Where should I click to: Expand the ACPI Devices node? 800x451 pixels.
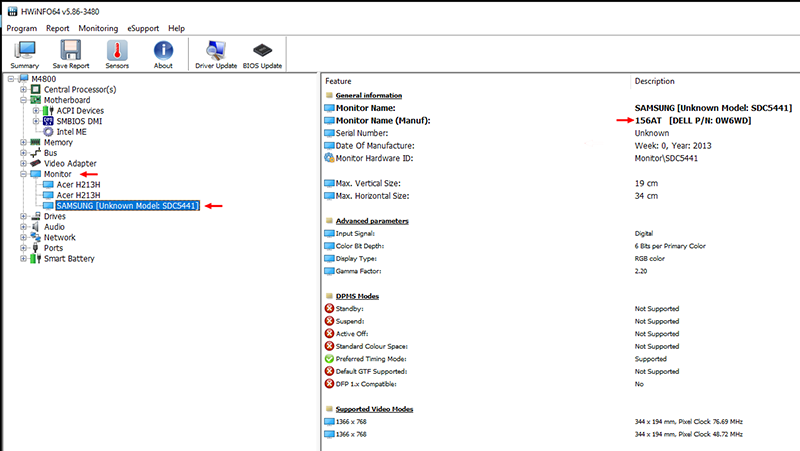click(36, 111)
